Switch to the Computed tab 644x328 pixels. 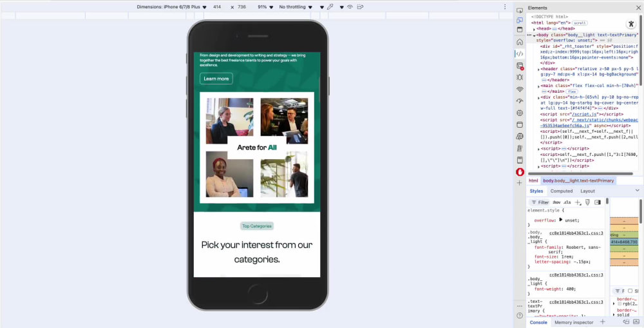tap(562, 191)
